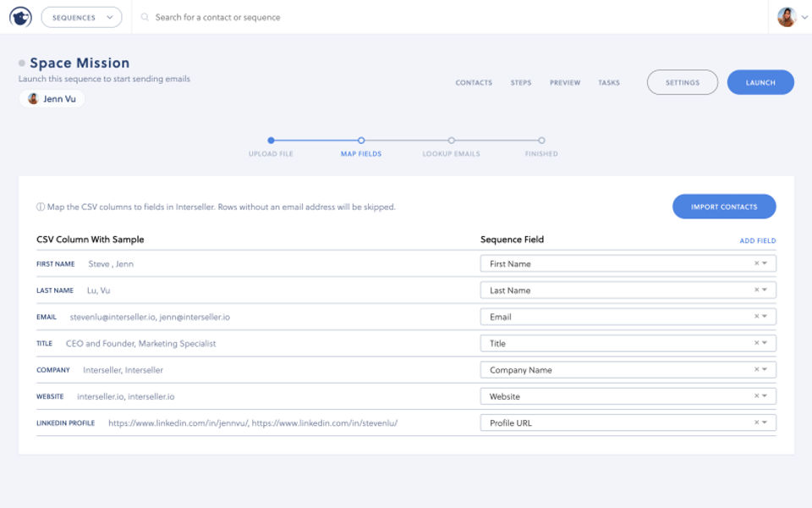The height and width of the screenshot is (508, 812).
Task: Click the 'Sequence Field' column header
Action: coord(513,240)
